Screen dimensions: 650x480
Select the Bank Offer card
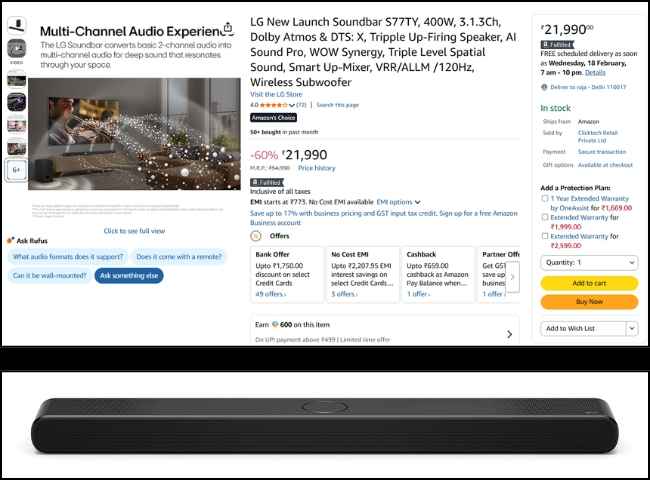click(x=287, y=274)
